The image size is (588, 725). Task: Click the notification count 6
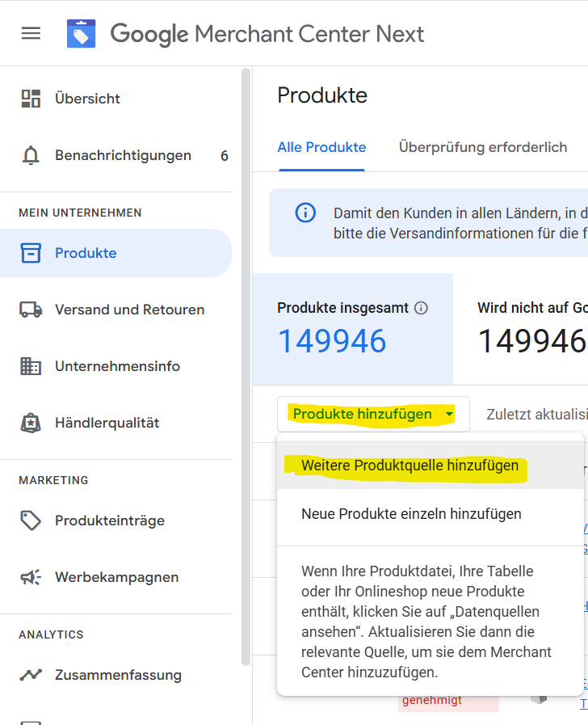pyautogui.click(x=225, y=156)
